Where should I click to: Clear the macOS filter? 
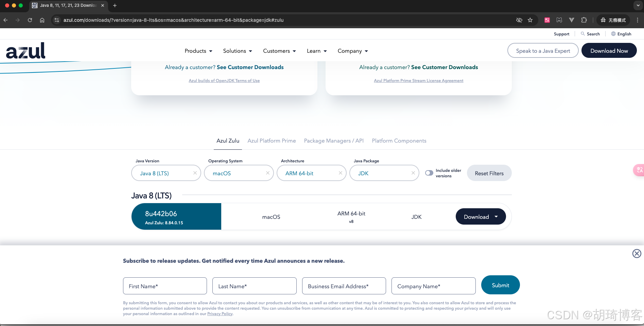[x=268, y=173]
